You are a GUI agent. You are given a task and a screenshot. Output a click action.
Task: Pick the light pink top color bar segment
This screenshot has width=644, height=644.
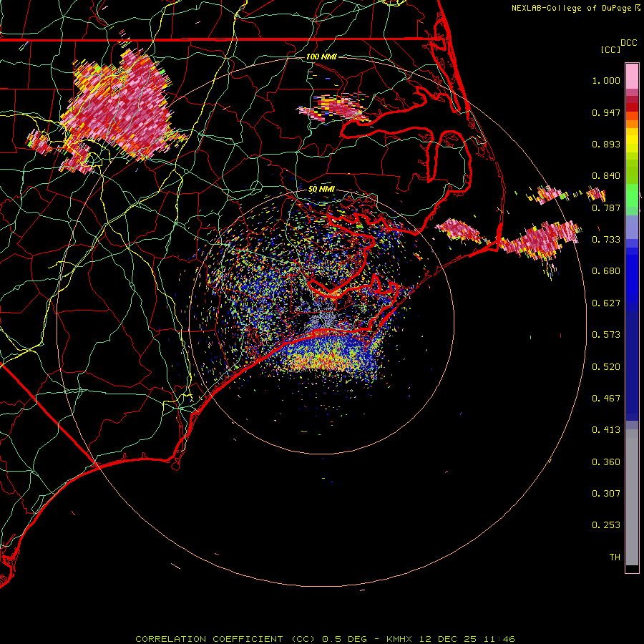coord(632,77)
